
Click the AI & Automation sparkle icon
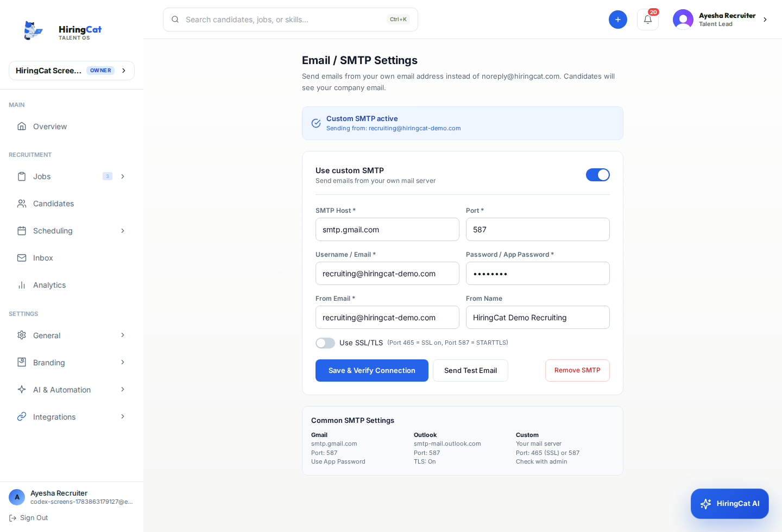[22, 389]
